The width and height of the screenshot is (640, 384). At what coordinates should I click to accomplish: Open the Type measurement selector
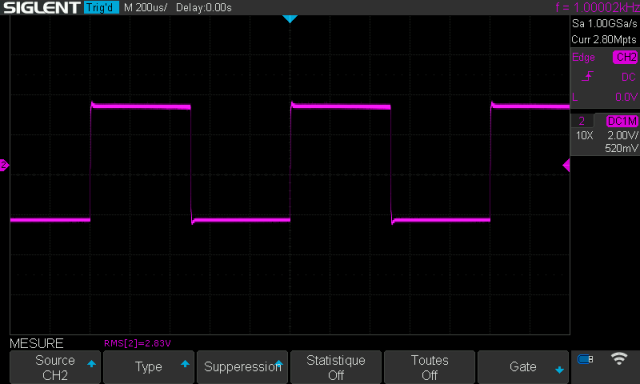click(x=149, y=367)
